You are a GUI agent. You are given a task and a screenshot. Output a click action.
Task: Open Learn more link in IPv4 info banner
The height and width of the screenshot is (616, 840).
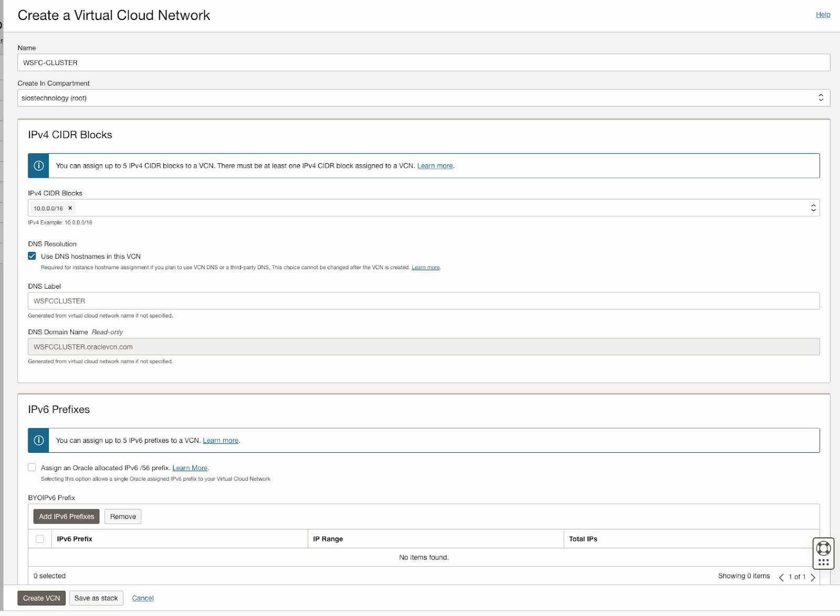point(435,166)
